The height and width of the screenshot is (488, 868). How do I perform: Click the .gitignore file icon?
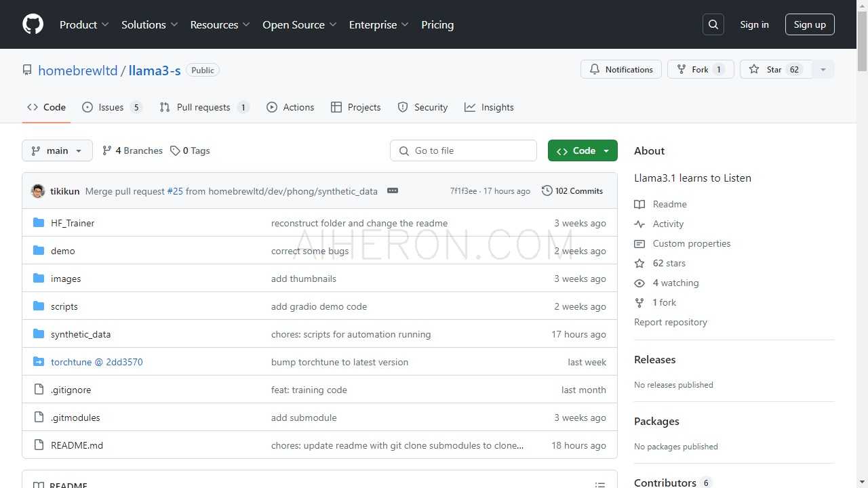39,390
